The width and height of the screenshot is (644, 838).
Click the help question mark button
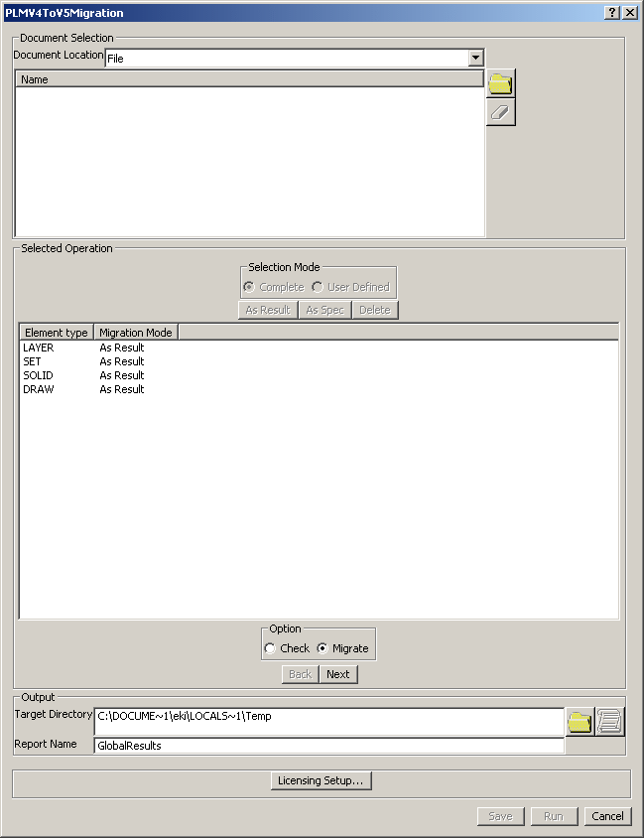(611, 12)
